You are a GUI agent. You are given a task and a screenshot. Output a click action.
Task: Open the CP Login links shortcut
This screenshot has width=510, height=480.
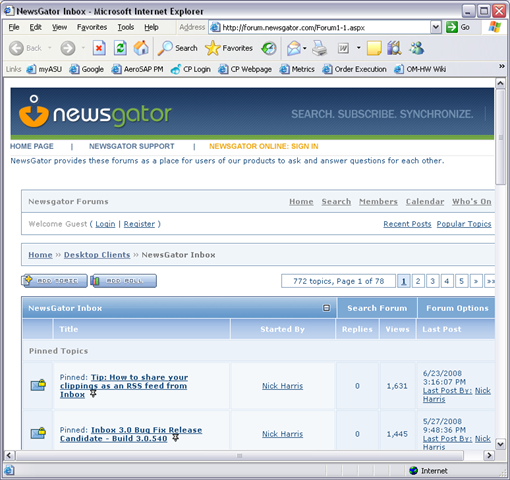point(191,69)
